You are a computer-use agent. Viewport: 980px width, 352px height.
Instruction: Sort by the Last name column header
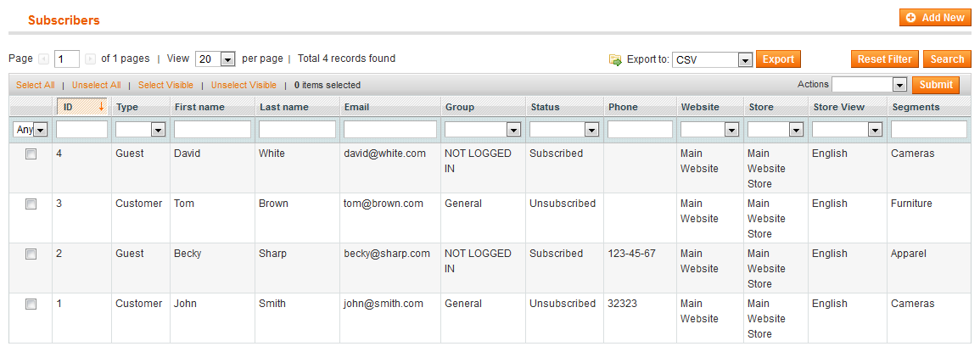(x=283, y=107)
